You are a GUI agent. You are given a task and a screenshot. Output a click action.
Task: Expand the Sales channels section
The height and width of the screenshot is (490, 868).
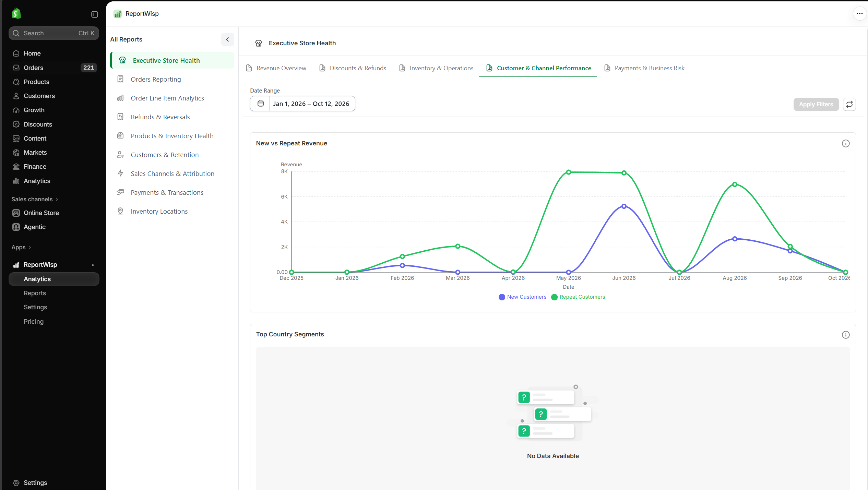[35, 199]
